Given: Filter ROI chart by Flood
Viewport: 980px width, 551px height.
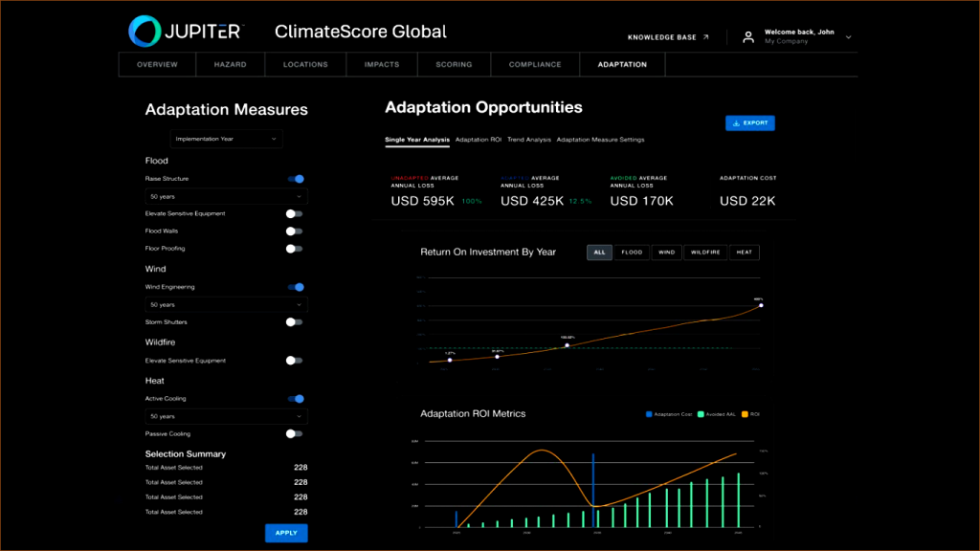Looking at the screenshot, I should point(632,253).
